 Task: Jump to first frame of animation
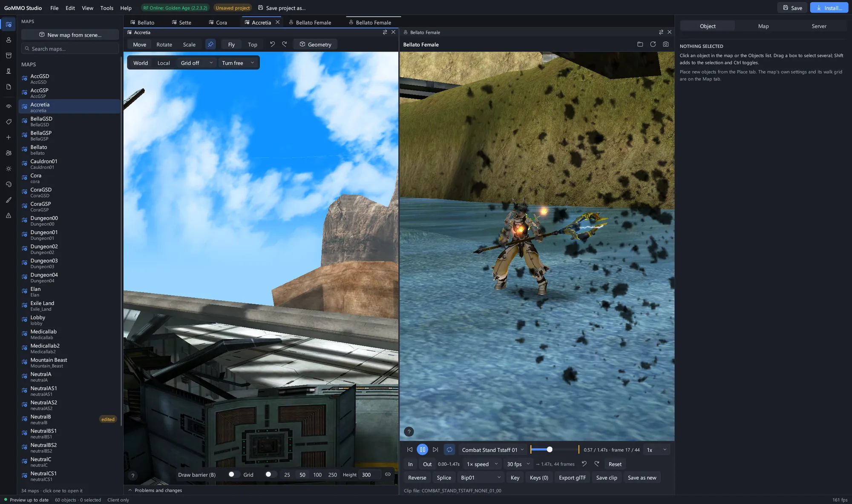tap(410, 450)
